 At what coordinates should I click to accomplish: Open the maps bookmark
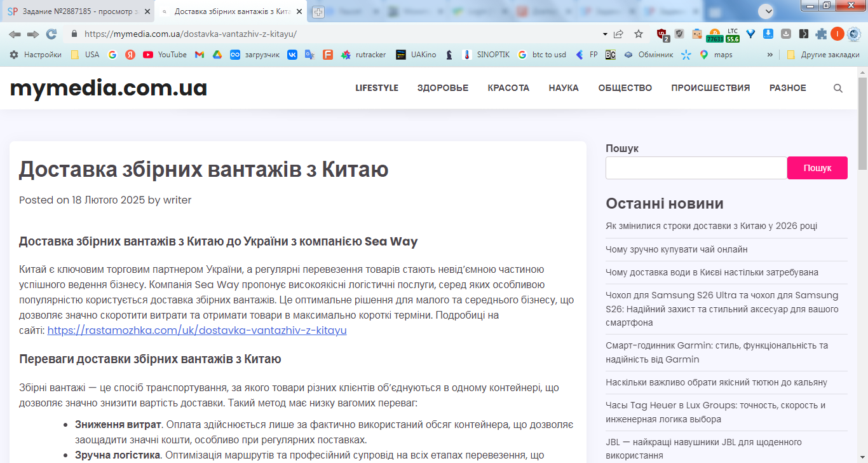[715, 55]
